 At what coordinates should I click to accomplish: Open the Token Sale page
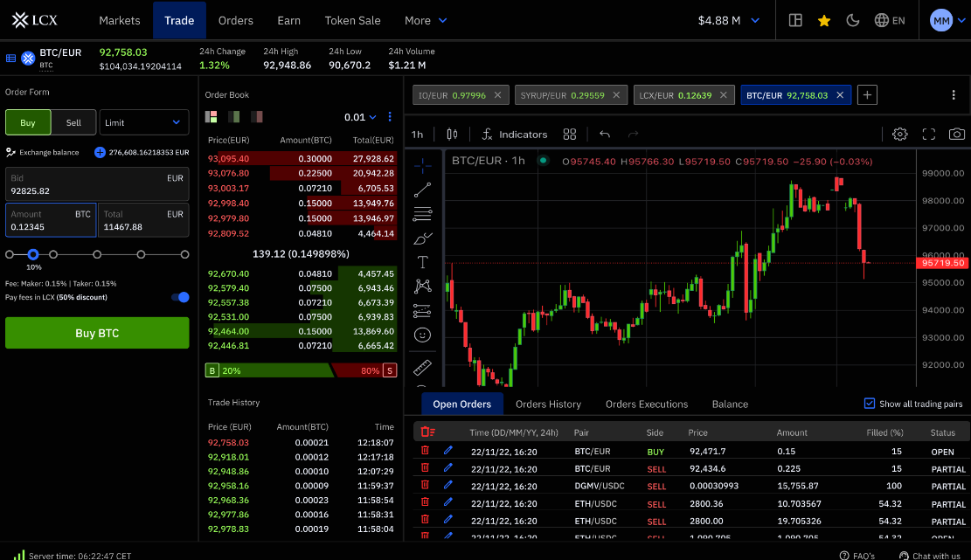[352, 20]
